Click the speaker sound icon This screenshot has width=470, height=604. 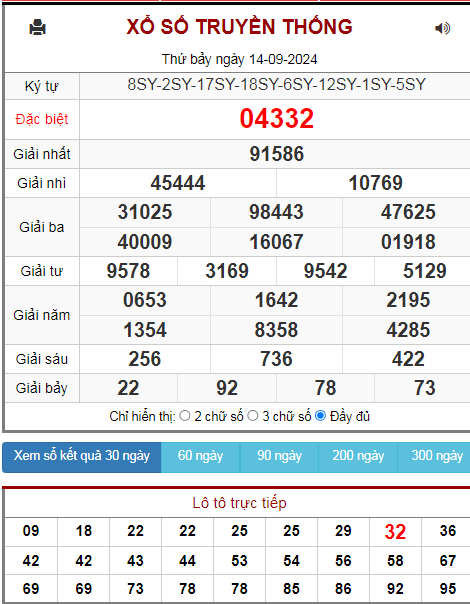pyautogui.click(x=443, y=28)
